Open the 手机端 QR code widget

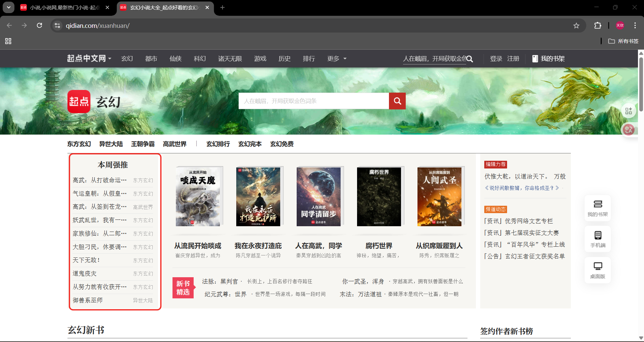point(598,239)
